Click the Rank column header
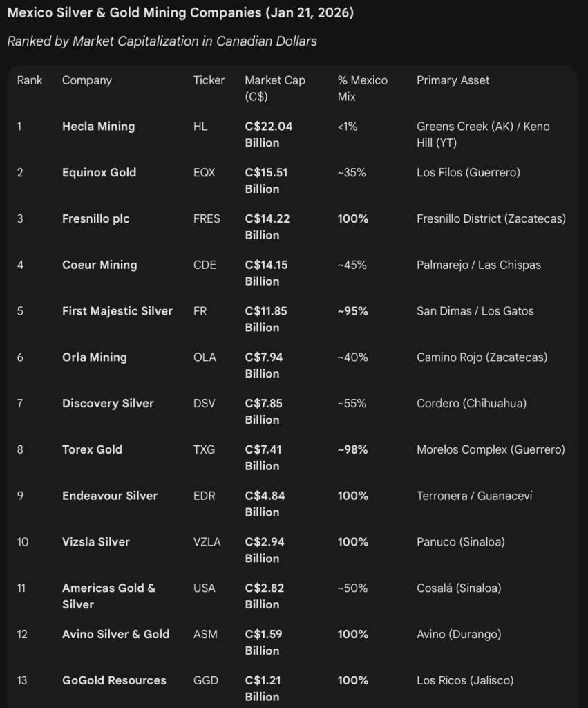Image resolution: width=588 pixels, height=708 pixels. tap(29, 80)
